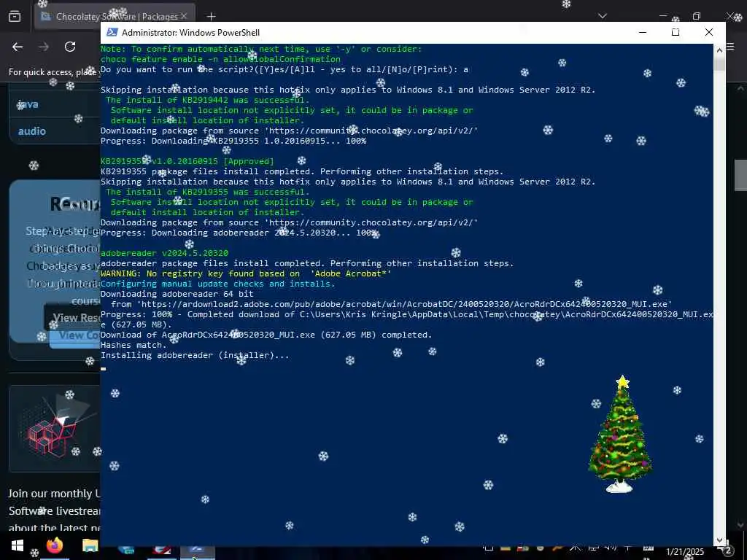747x560 pixels.
Task: Click the red cubes illustration thumbnail
Action: tap(55, 429)
